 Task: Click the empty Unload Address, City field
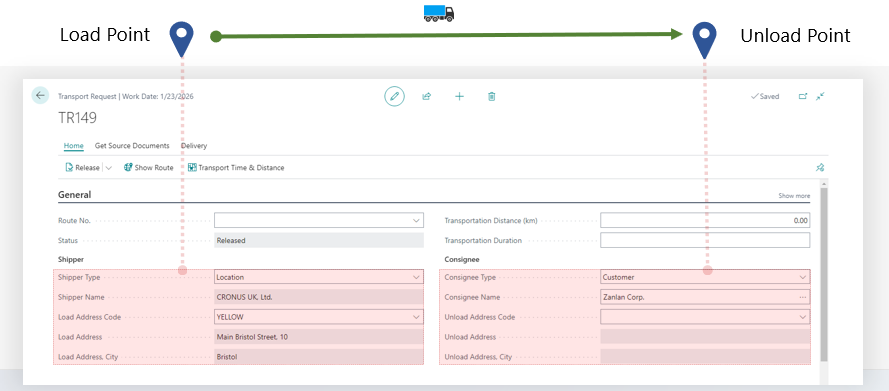coord(705,356)
